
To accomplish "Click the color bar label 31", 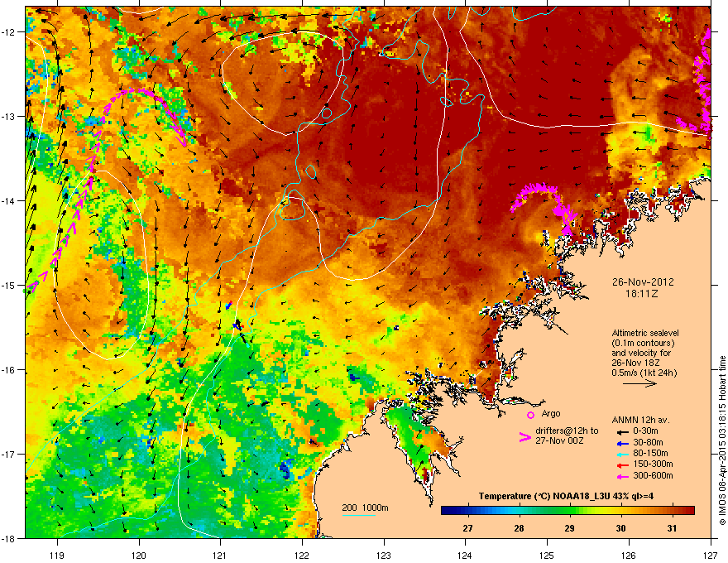I will point(672,528).
